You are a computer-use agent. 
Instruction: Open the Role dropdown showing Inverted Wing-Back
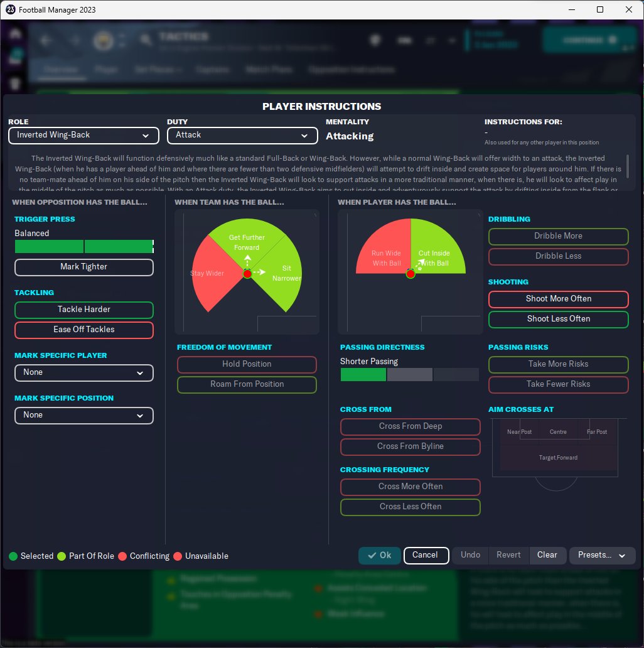click(84, 135)
